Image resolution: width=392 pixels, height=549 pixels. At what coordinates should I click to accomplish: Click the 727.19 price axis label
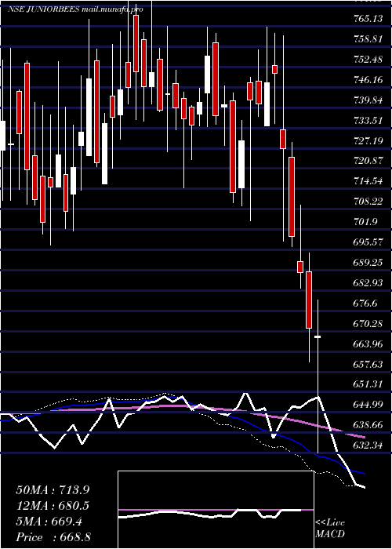tap(368, 141)
